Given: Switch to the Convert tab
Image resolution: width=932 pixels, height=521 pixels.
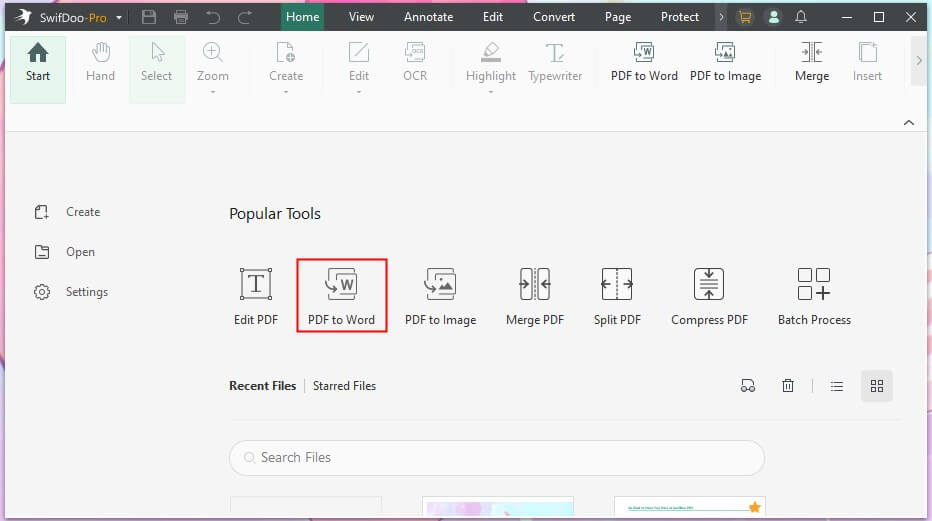Looking at the screenshot, I should (554, 17).
